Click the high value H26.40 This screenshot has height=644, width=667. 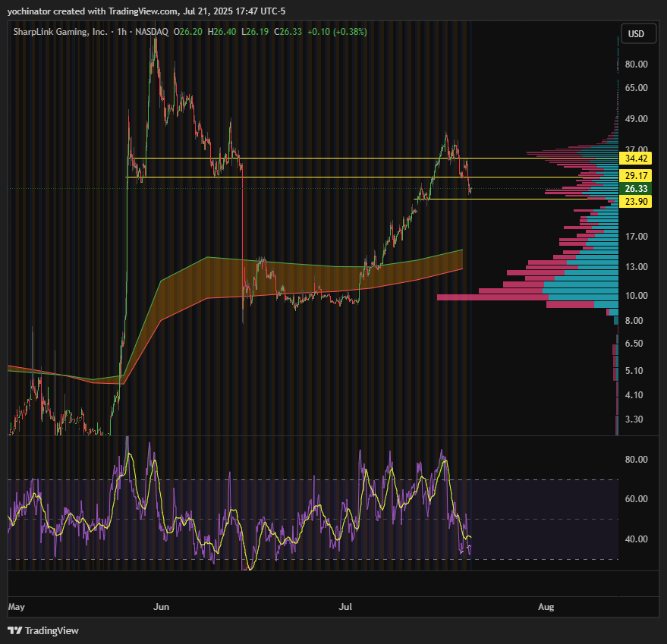point(222,32)
